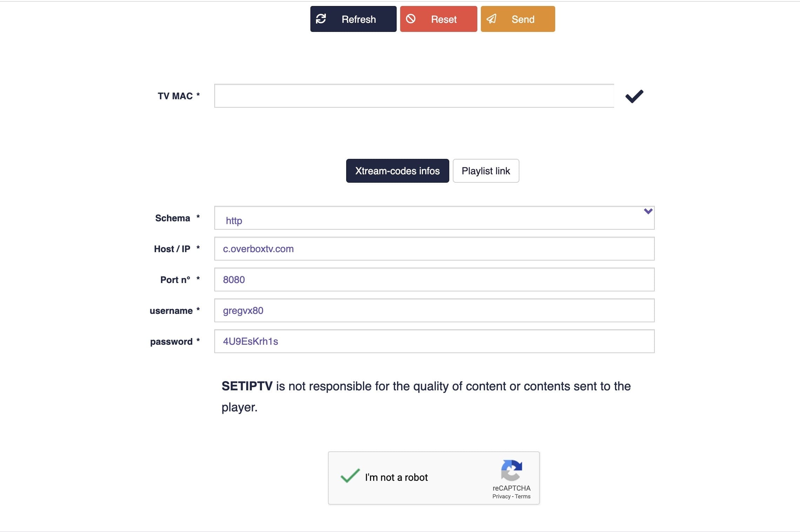
Task: Click the Host / IP field
Action: pyautogui.click(x=434, y=249)
